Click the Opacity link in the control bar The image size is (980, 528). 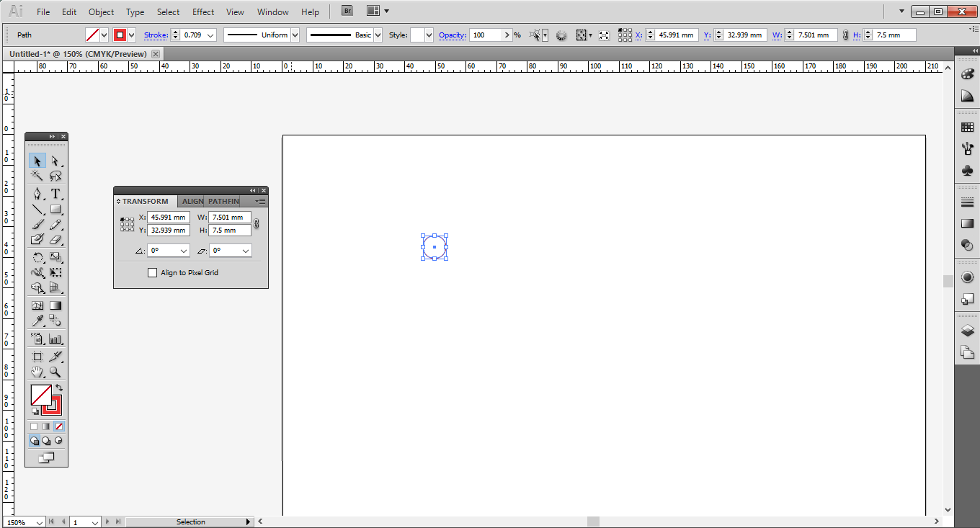453,35
